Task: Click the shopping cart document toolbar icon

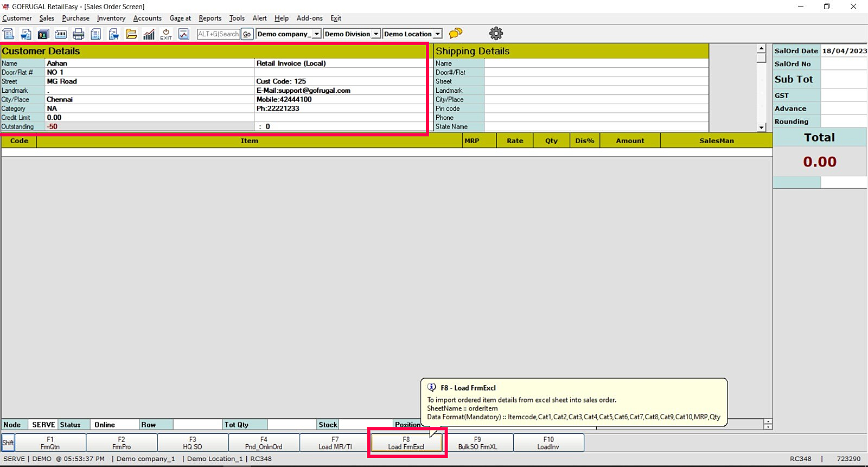Action: point(26,34)
